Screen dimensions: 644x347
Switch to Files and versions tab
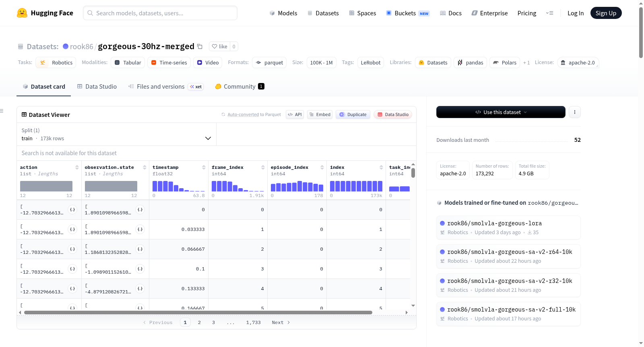[166, 87]
